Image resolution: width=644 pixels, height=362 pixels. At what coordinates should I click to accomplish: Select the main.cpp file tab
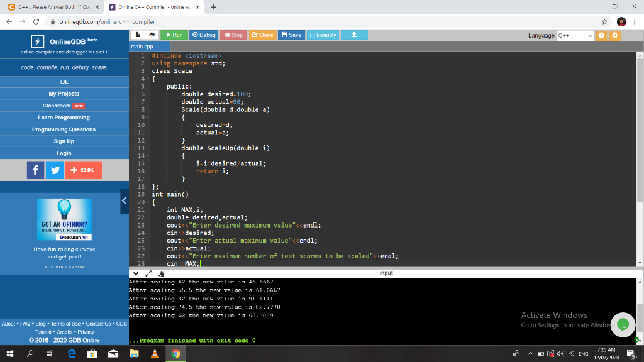(x=150, y=47)
